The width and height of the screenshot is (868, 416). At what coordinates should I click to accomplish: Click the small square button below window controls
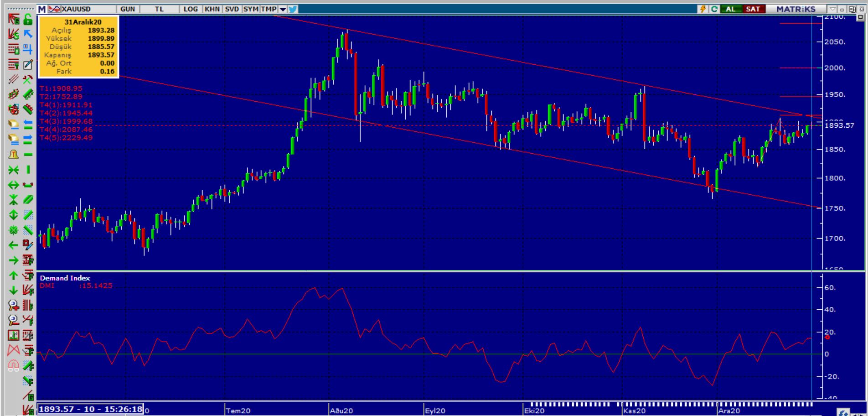(860, 18)
